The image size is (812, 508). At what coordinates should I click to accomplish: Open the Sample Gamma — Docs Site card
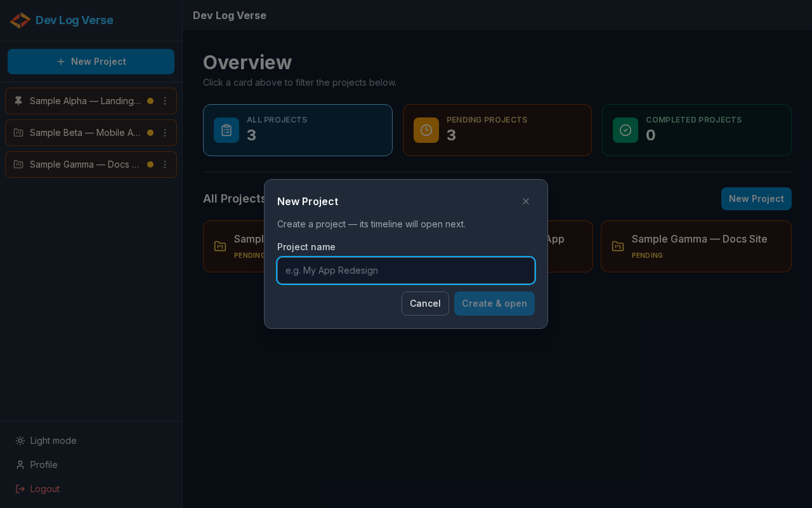pyautogui.click(x=696, y=246)
